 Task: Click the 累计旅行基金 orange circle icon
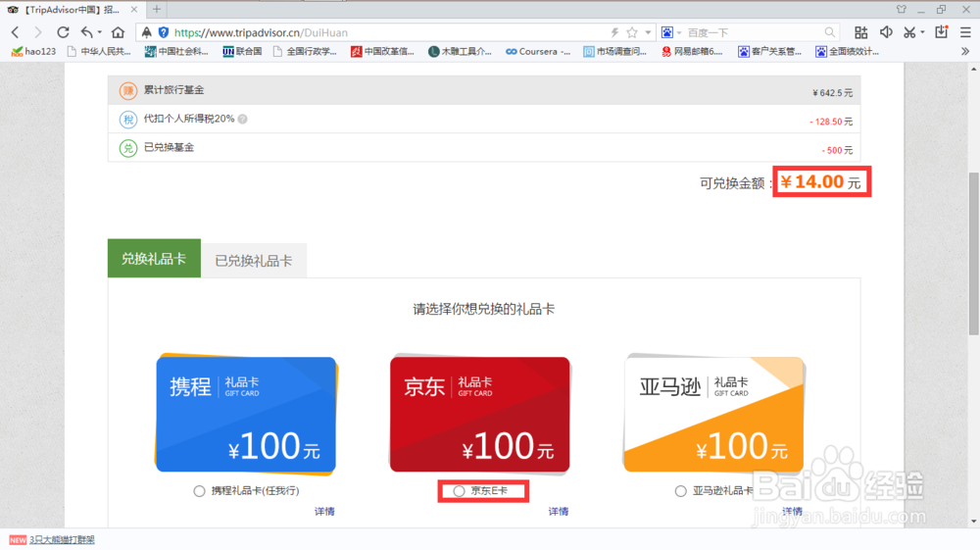pos(128,90)
